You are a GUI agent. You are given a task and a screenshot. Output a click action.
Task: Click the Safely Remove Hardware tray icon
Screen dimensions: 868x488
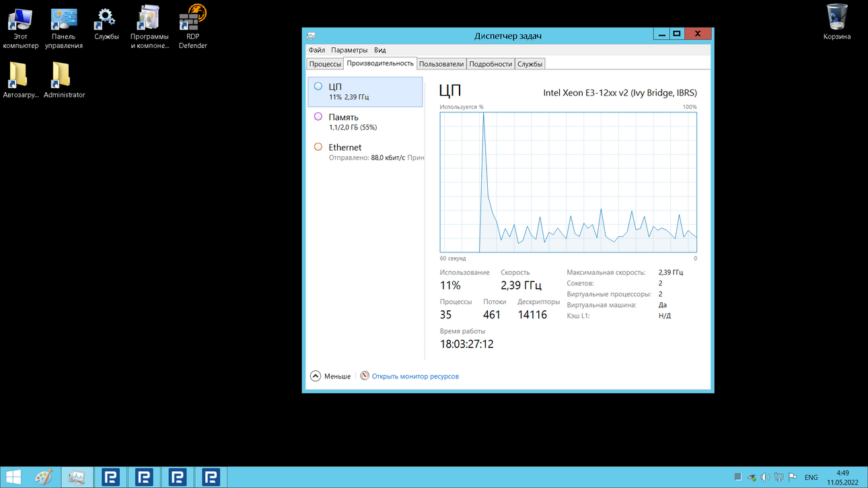coord(752,477)
